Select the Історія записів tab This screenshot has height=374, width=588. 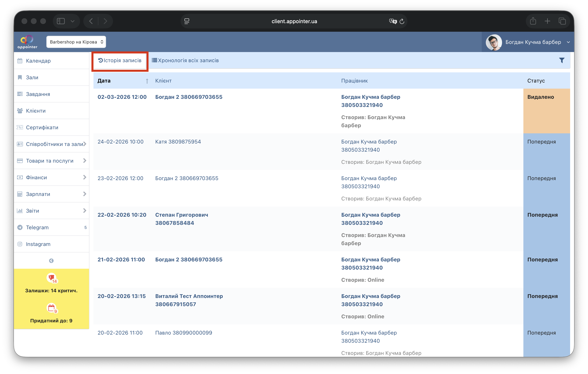point(120,60)
